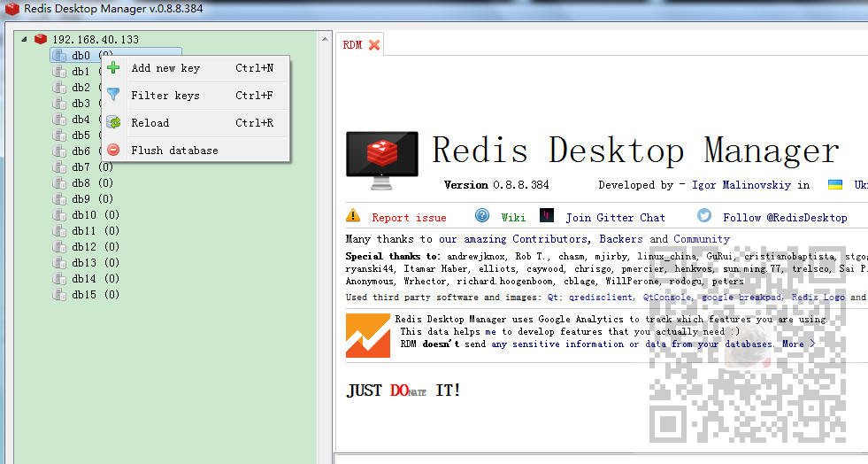Click the red Redis server icon for 192.168.40.133

click(41, 39)
